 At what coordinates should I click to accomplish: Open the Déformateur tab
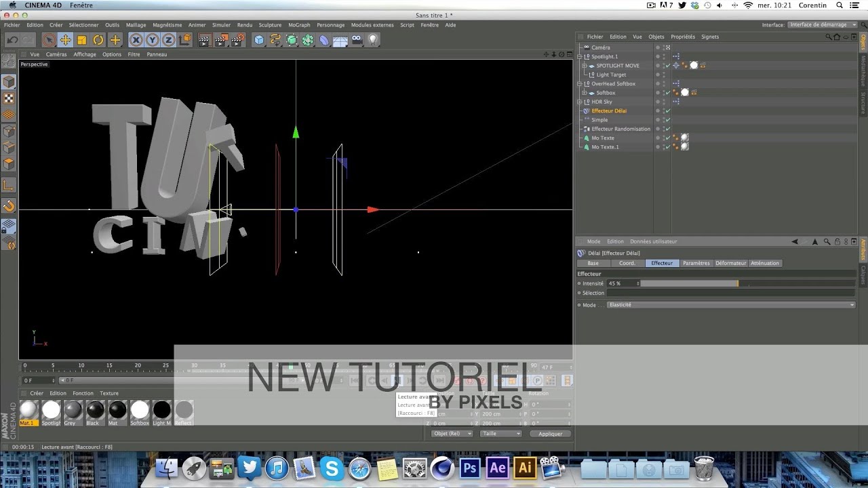(730, 263)
